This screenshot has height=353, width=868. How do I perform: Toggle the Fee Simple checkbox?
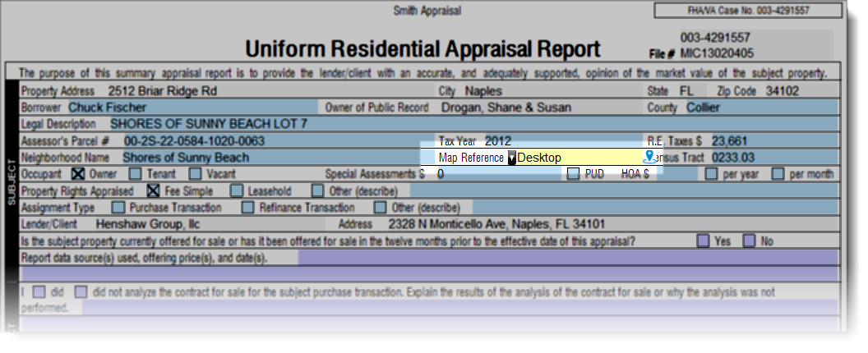[x=152, y=190]
